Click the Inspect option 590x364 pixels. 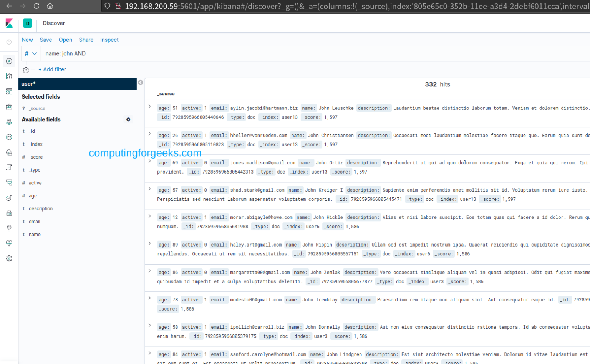pos(109,40)
